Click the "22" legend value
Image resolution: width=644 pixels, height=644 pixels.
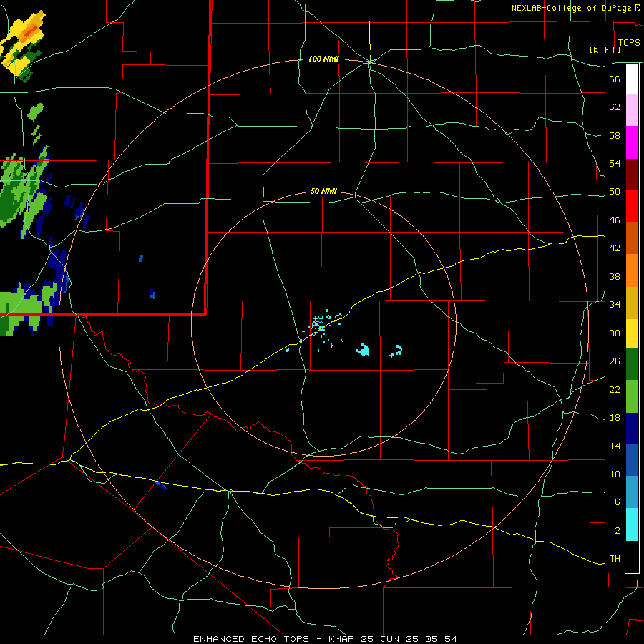click(615, 390)
